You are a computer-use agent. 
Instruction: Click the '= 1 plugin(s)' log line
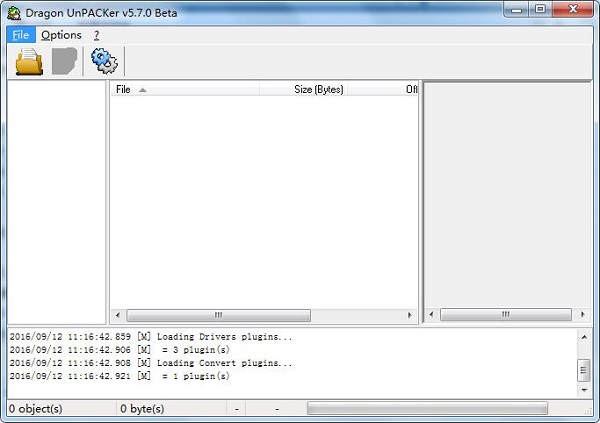pyautogui.click(x=119, y=376)
